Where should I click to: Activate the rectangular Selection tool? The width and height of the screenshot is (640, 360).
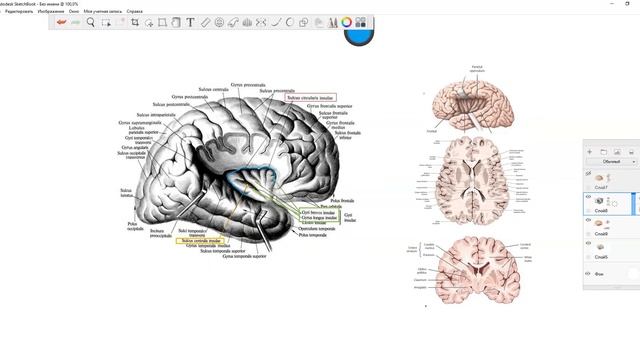(106, 23)
